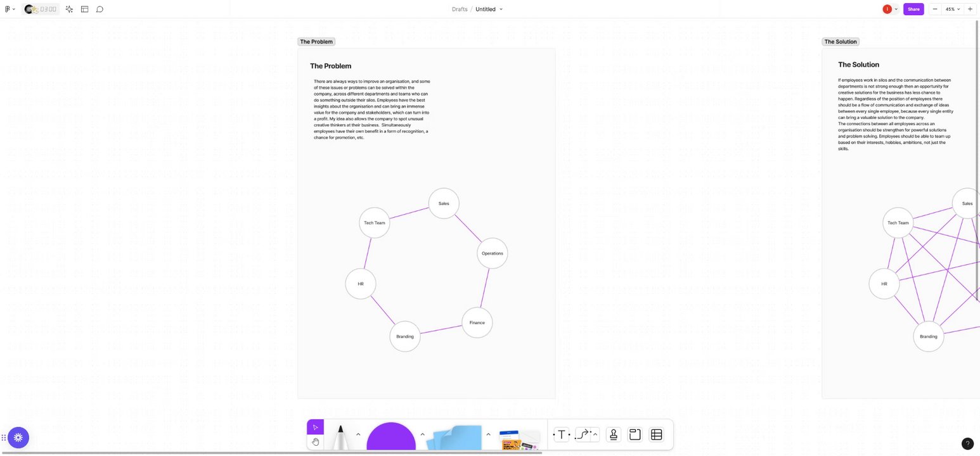Select the Text tool
Screen dimensions: 980x456
point(561,434)
